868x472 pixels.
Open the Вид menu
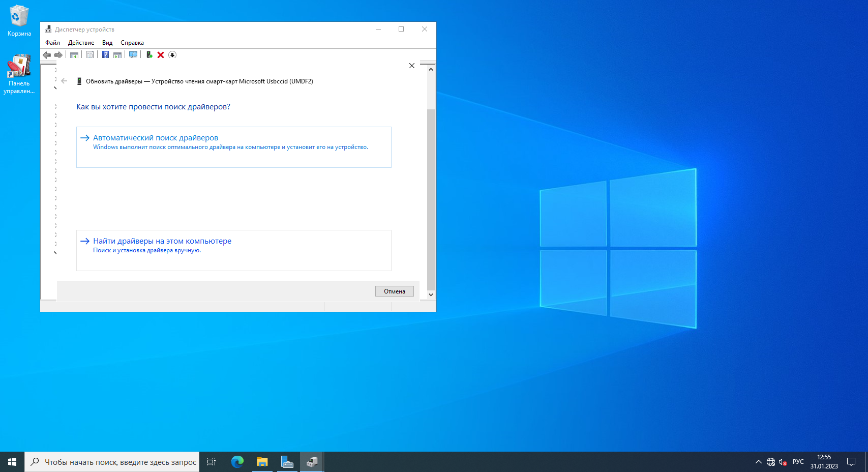point(107,43)
